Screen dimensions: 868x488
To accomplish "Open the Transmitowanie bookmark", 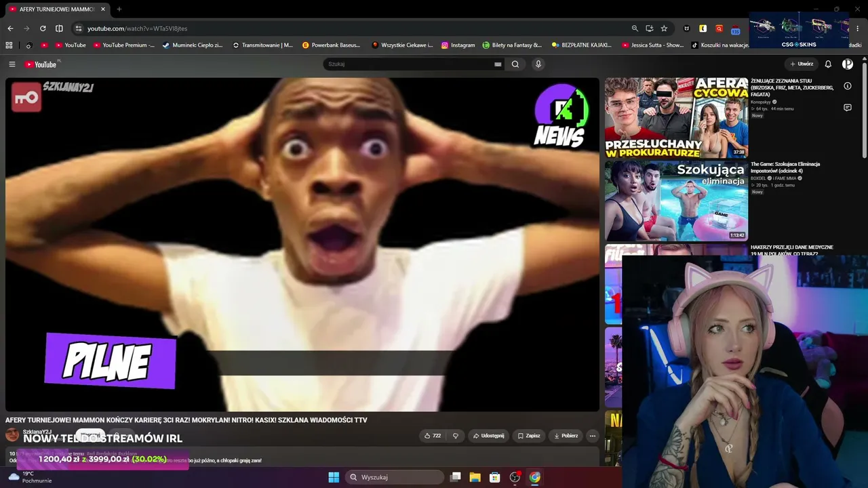I will click(x=262, y=45).
